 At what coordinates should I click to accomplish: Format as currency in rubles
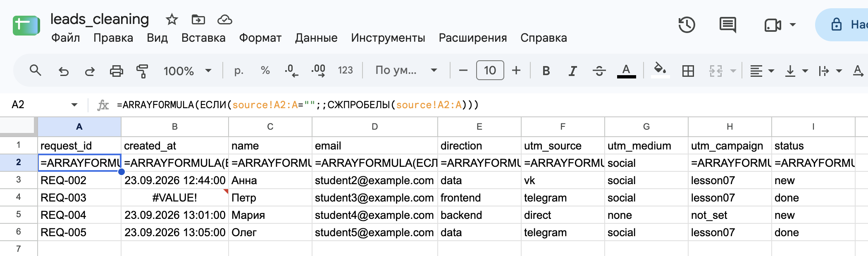pos(238,71)
